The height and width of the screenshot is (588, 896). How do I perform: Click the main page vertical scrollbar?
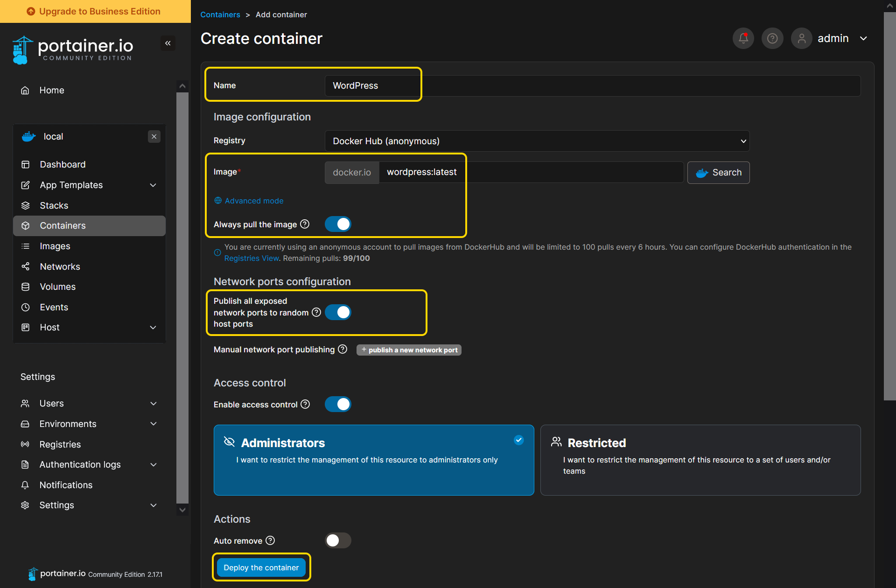(890, 205)
